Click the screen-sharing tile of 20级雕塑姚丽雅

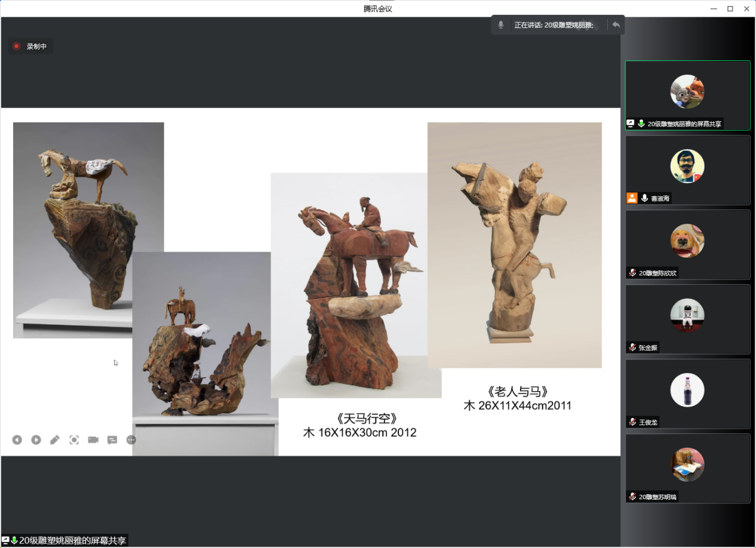click(687, 95)
